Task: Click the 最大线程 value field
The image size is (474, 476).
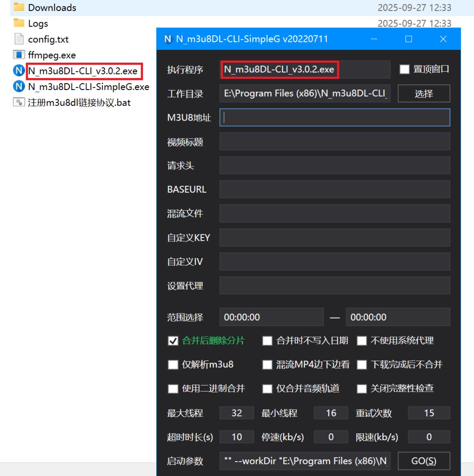Action: [x=237, y=413]
